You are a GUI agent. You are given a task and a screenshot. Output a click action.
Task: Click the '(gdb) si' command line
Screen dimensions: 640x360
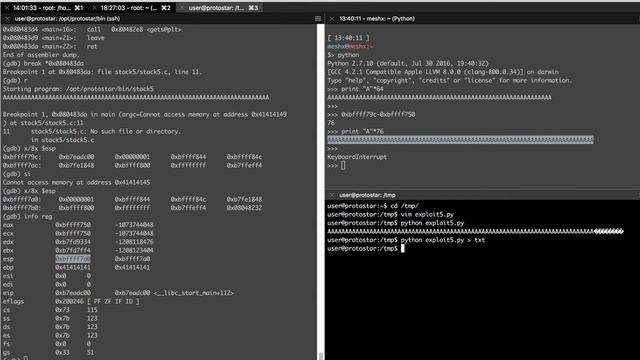[17, 174]
